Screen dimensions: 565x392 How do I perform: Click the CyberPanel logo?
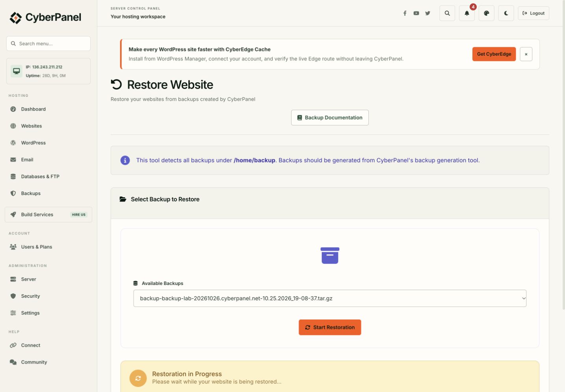point(45,17)
